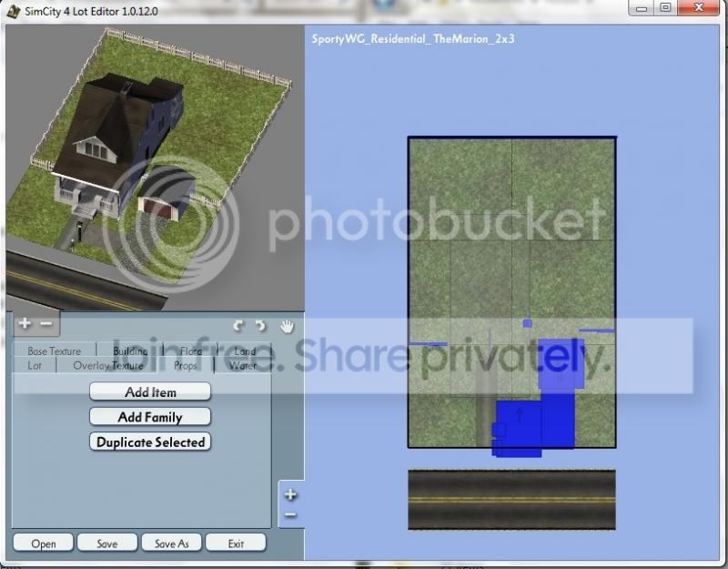728x569 pixels.
Task: Click the Add Family button
Action: click(x=150, y=417)
